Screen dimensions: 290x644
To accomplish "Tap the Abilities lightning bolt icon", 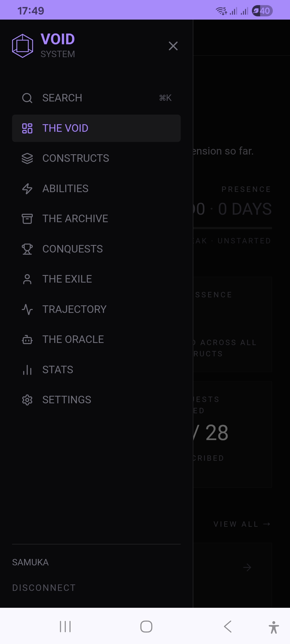I will tap(27, 189).
